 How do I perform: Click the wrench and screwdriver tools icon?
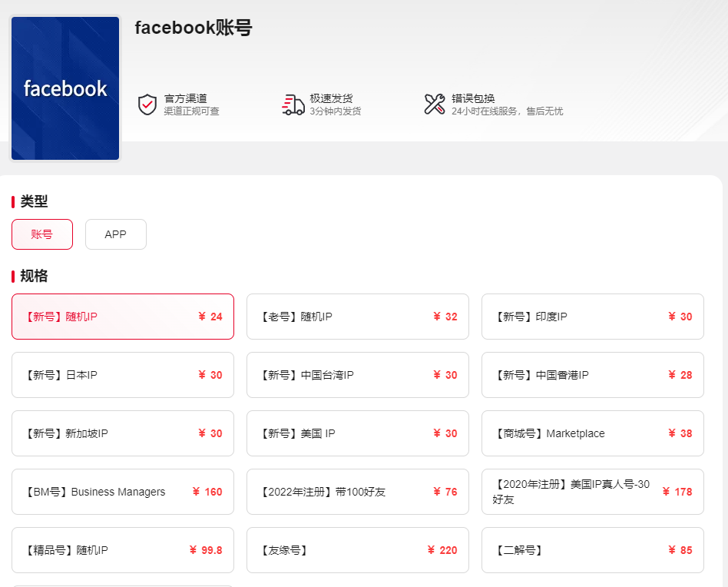435,104
